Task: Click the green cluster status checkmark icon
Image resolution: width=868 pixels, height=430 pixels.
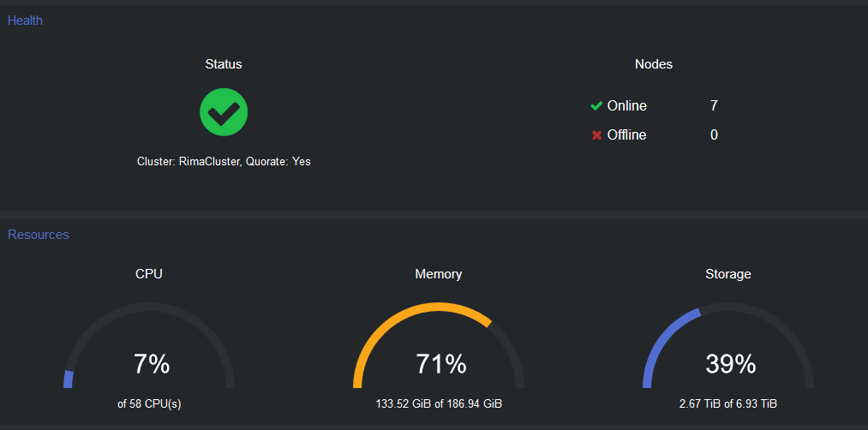Action: pyautogui.click(x=224, y=111)
